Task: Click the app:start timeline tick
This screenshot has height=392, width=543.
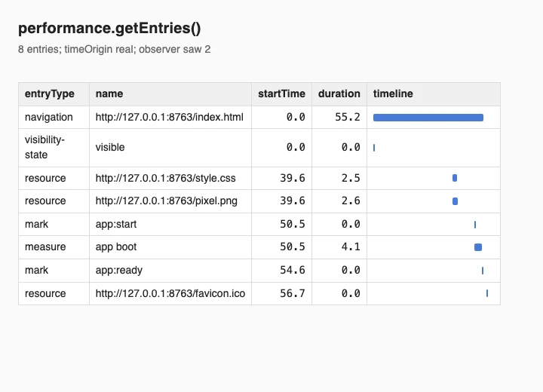Action: coord(475,225)
